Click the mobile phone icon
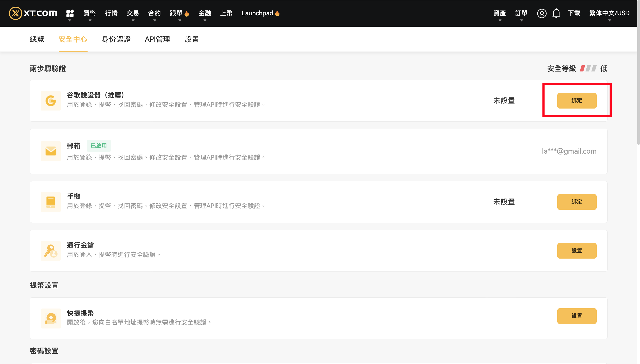640x364 pixels. (x=51, y=202)
